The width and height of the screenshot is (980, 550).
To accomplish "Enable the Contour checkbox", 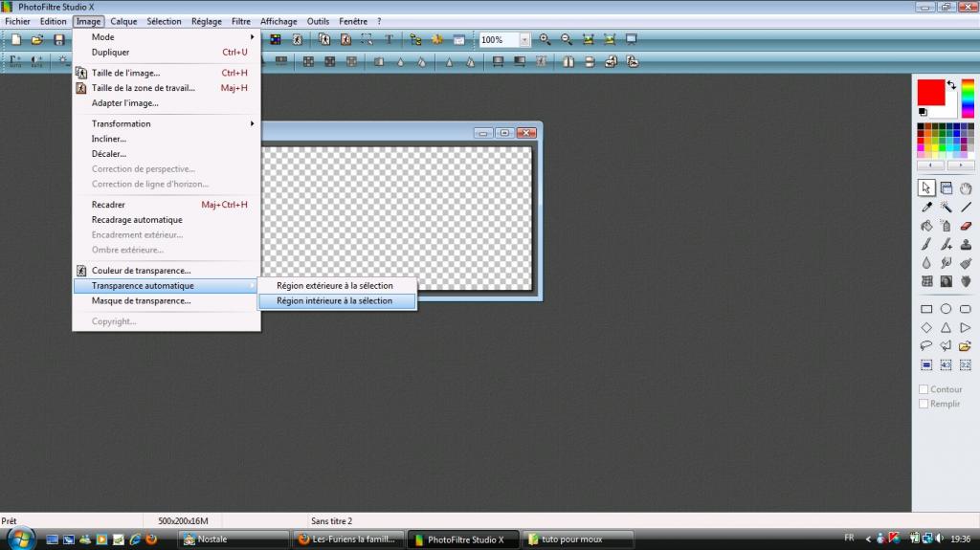I will tap(924, 389).
